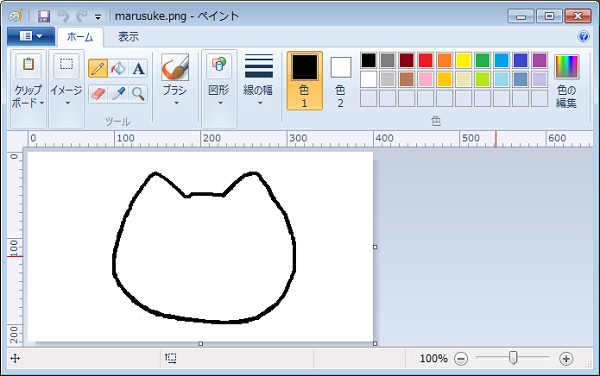Pick the lavender color swatch
600x376 pixels.
[540, 79]
